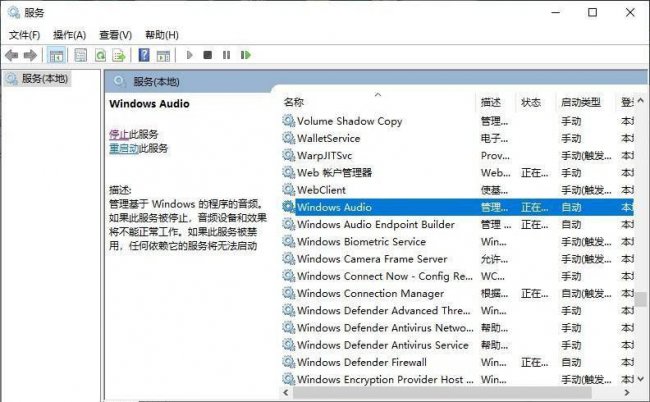650x402 pixels.
Task: Open the 帮助(H) menu
Action: point(162,35)
